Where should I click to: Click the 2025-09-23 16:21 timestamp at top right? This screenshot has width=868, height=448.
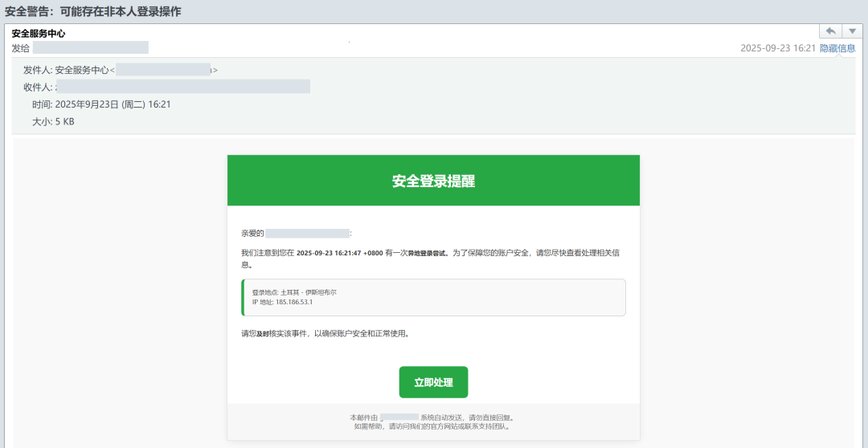pyautogui.click(x=777, y=48)
